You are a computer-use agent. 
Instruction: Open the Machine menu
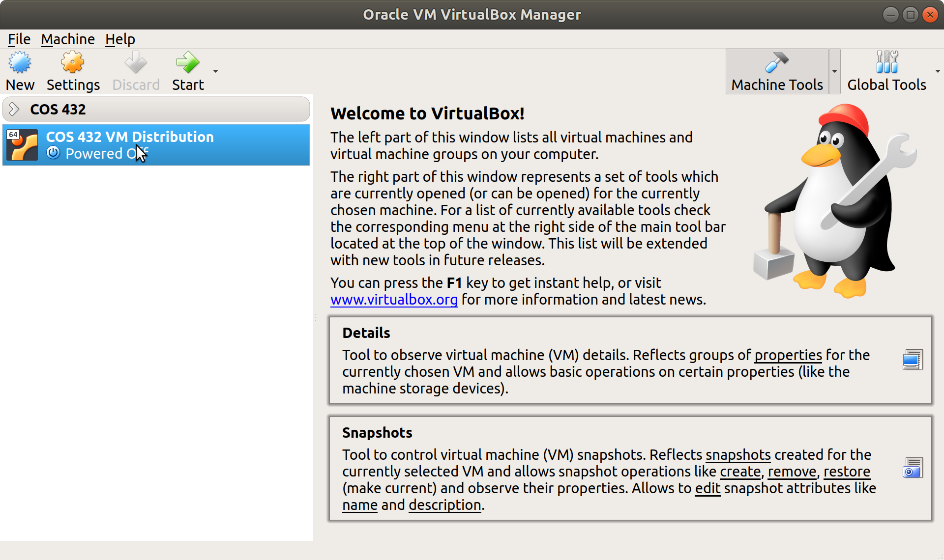tap(68, 39)
